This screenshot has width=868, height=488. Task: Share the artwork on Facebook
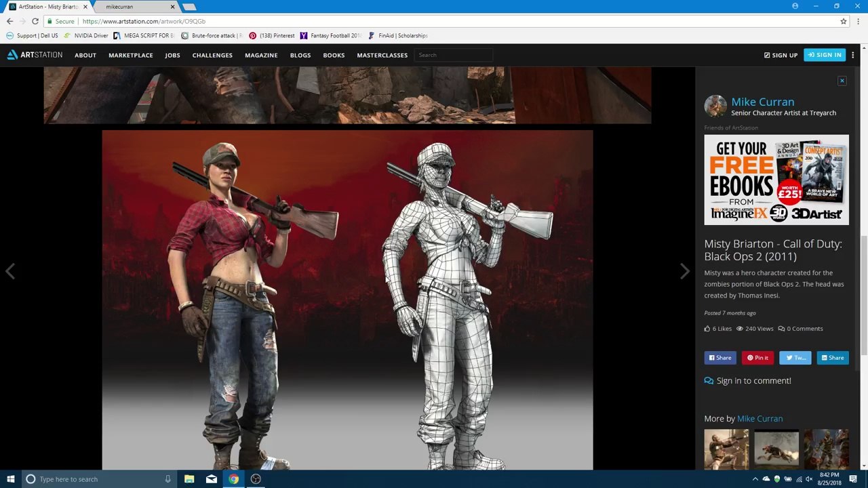pos(720,358)
